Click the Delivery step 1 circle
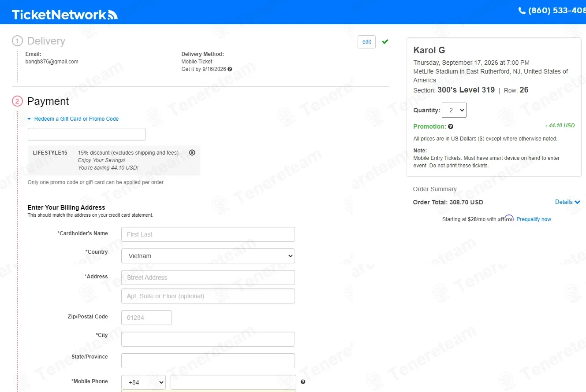Screen dimensions: 586x392 tap(17, 41)
